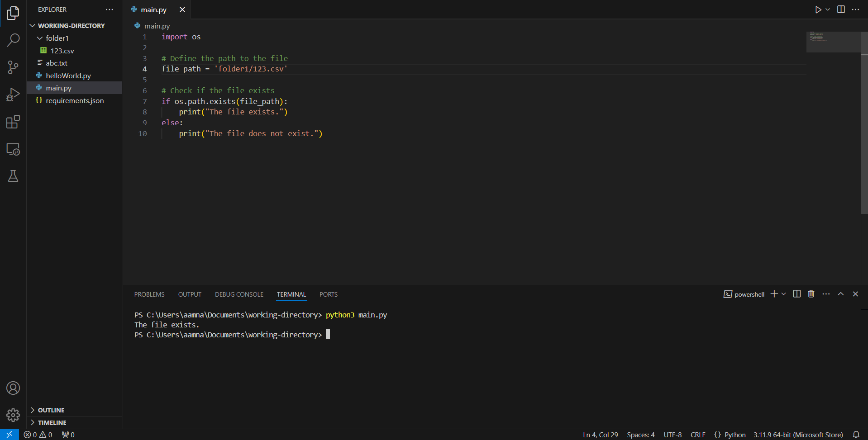Screen dimensions: 868x440
Task: Open the Manage settings gear
Action: [13, 415]
